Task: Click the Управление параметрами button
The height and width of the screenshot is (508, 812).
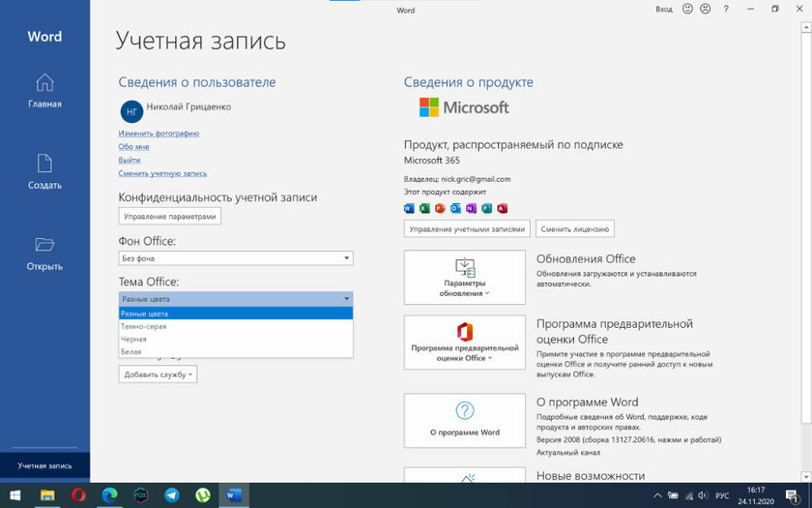Action: tap(169, 216)
